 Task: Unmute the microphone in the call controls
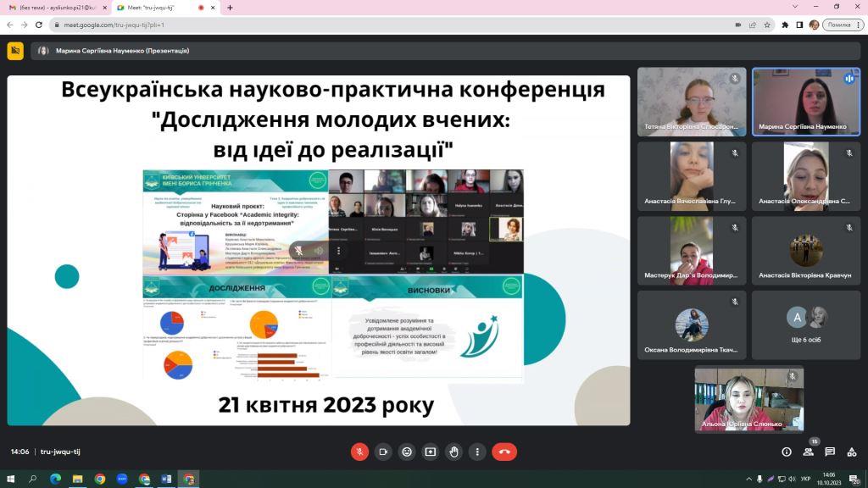tap(359, 452)
